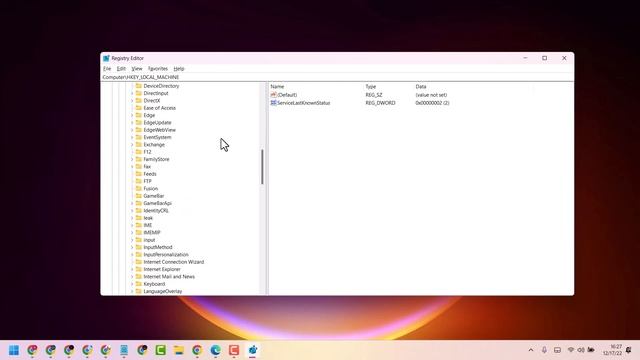Select the IMEMIP key

pyautogui.click(x=152, y=233)
